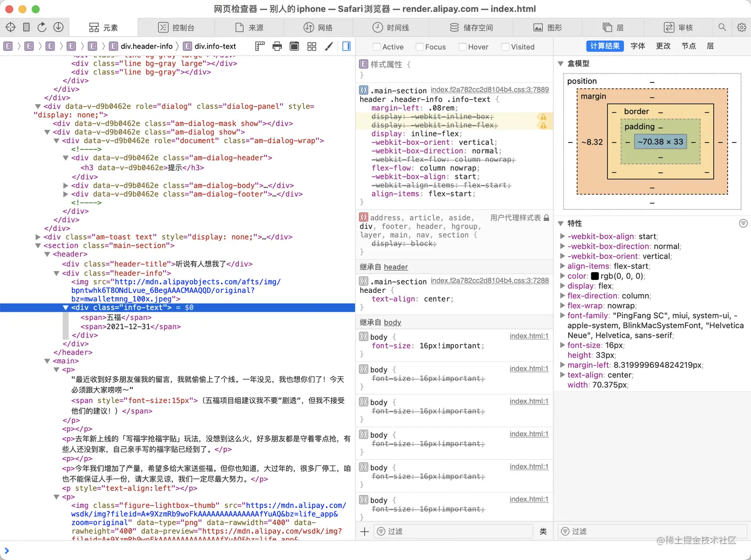
Task: Select div.info-text in breadcrumb path
Action: click(x=210, y=46)
